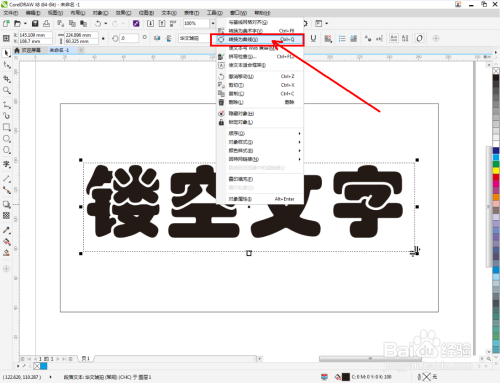This screenshot has height=383, width=500.
Task: Select the Text tool
Action: [6, 164]
